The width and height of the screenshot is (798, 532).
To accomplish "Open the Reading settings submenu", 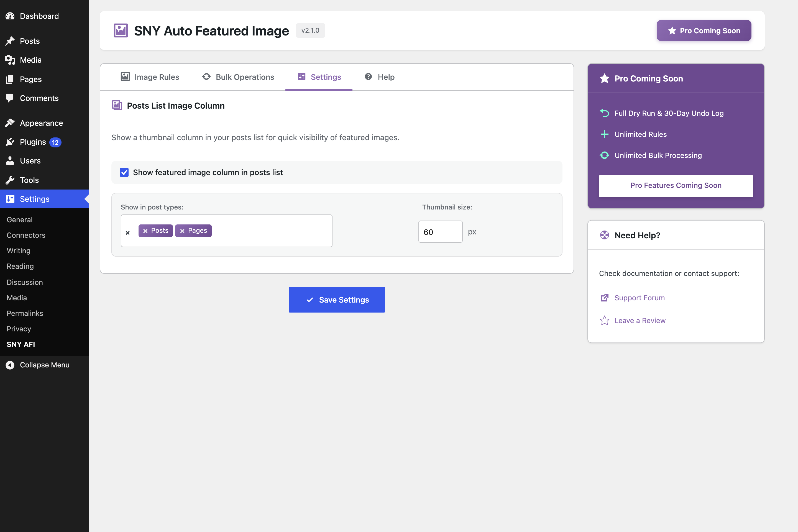I will (x=20, y=266).
